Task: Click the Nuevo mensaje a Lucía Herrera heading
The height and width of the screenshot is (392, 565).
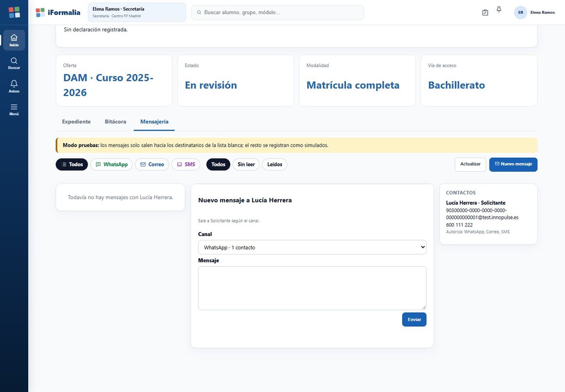Action: 245,200
